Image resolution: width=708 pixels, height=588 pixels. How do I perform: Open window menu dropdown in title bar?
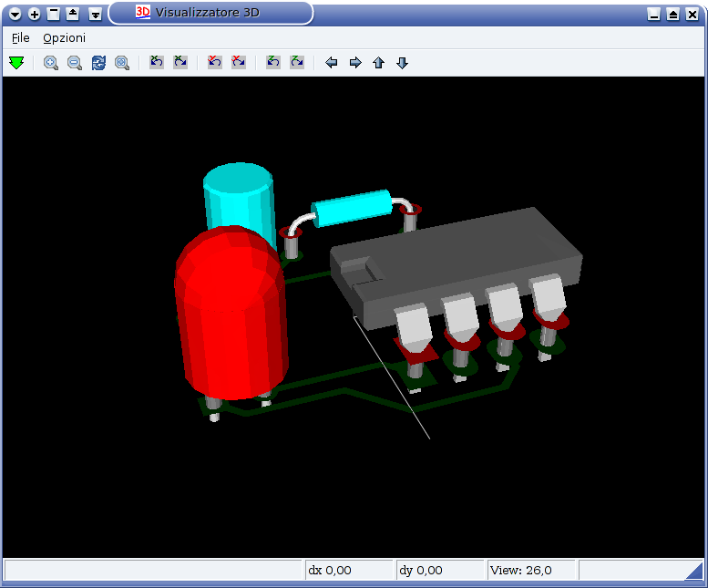pyautogui.click(x=15, y=14)
